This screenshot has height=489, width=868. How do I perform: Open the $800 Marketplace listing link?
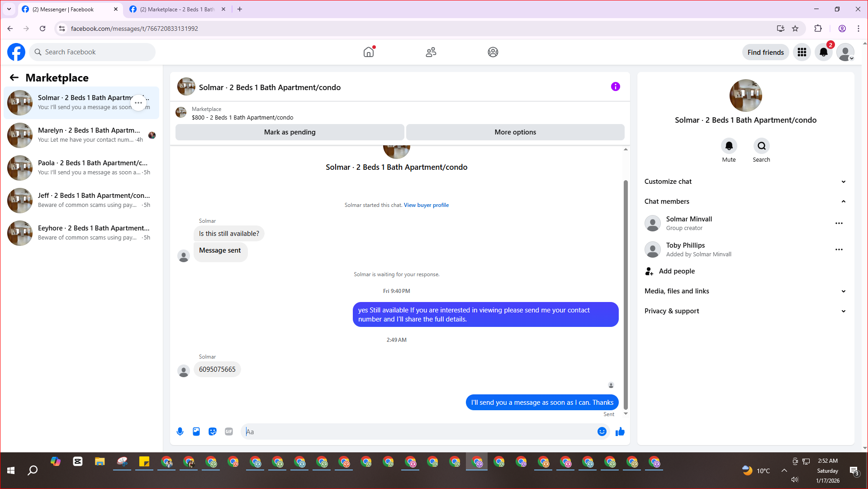coord(242,118)
